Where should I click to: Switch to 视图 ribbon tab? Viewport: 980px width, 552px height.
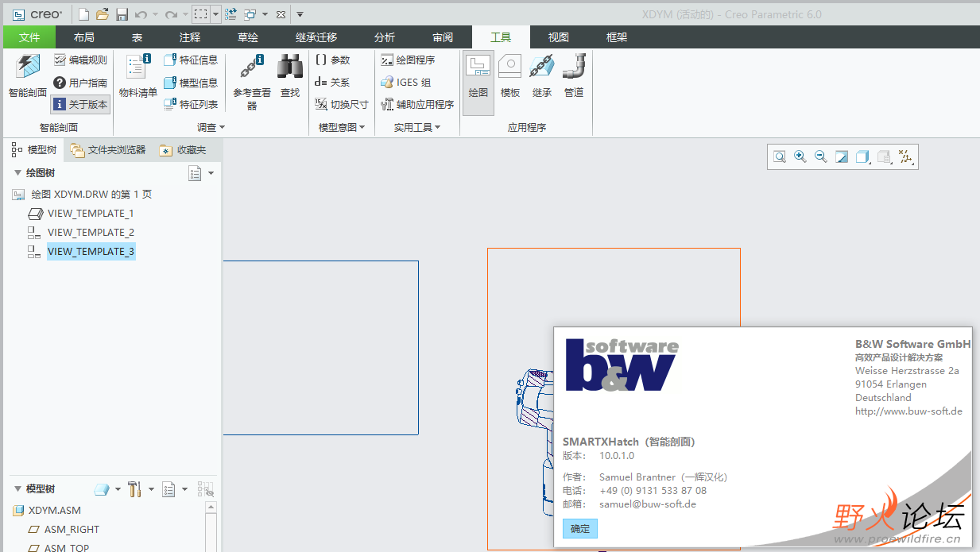click(559, 37)
